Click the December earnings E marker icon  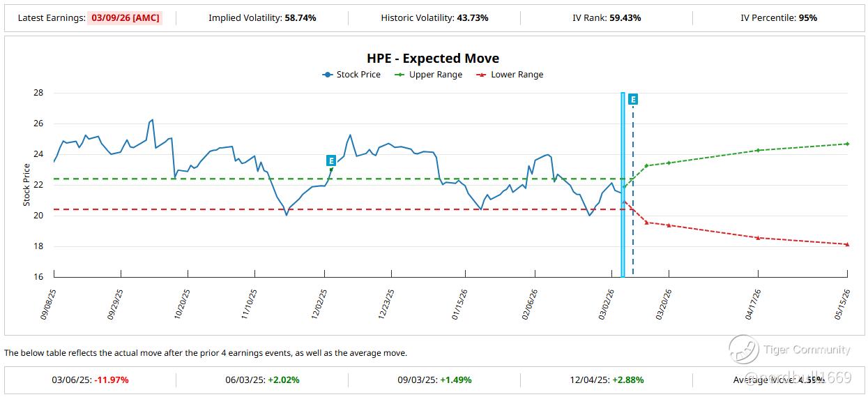pos(331,160)
